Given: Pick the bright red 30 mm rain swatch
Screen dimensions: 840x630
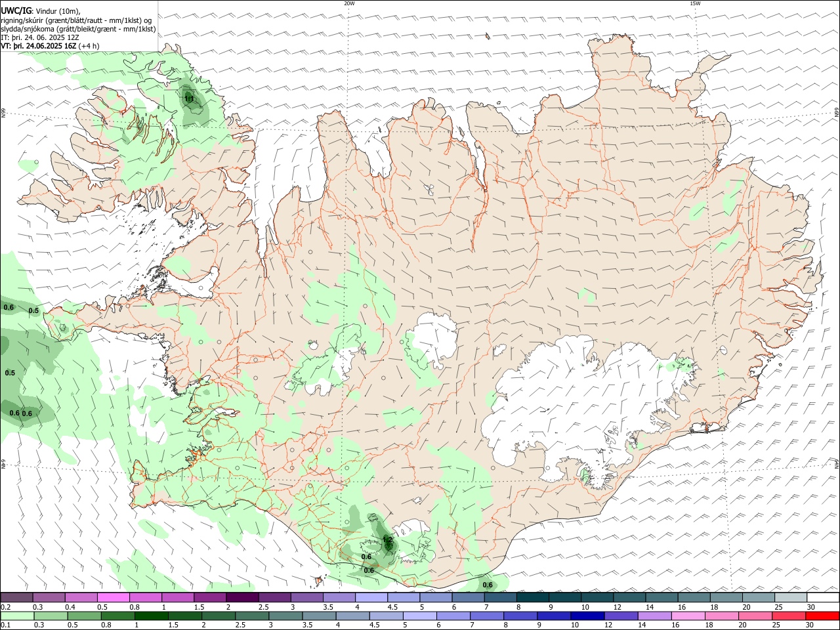Looking at the screenshot, I should pyautogui.click(x=823, y=616).
